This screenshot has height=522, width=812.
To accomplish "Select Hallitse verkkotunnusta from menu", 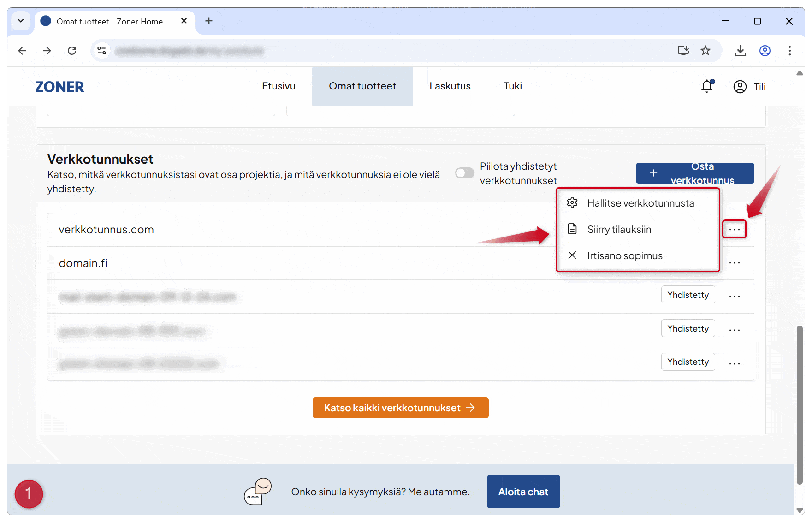I will pos(640,203).
